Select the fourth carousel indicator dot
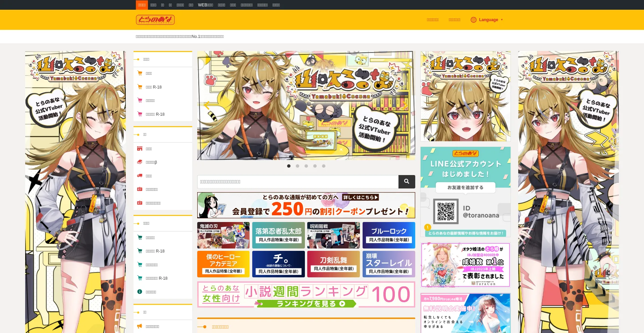644x333 pixels. (x=315, y=166)
